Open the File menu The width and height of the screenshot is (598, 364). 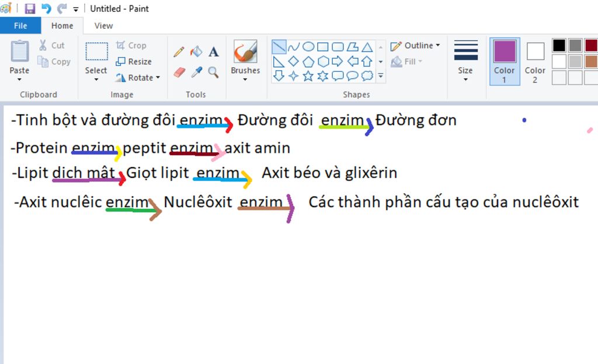click(20, 26)
